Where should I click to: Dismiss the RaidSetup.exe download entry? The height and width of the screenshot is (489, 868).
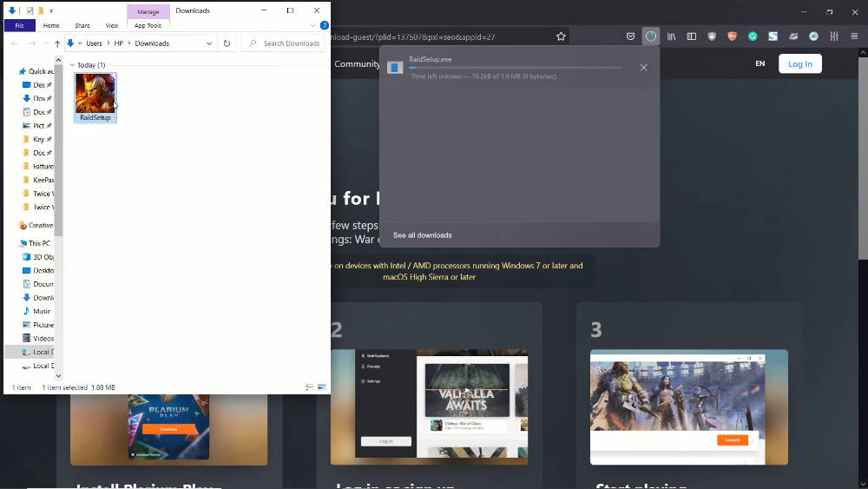coord(643,68)
